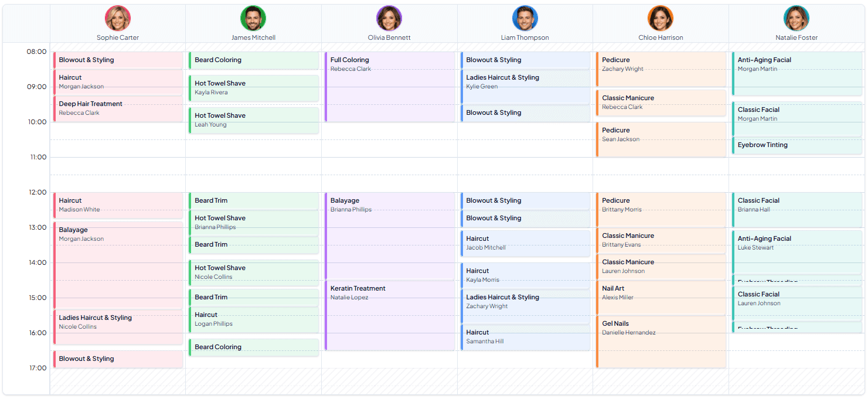The image size is (868, 399).
Task: Open Morgan Jackson's Haircut appointment
Action: [x=117, y=82]
